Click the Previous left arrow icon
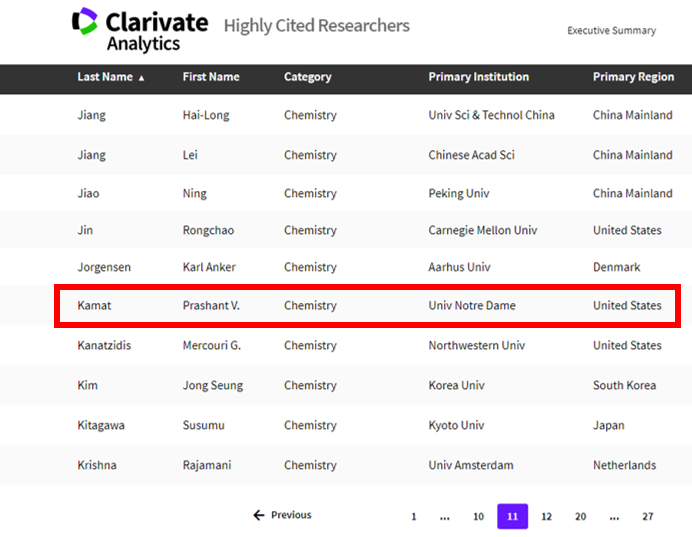Image resolution: width=692 pixels, height=537 pixels. (x=259, y=515)
